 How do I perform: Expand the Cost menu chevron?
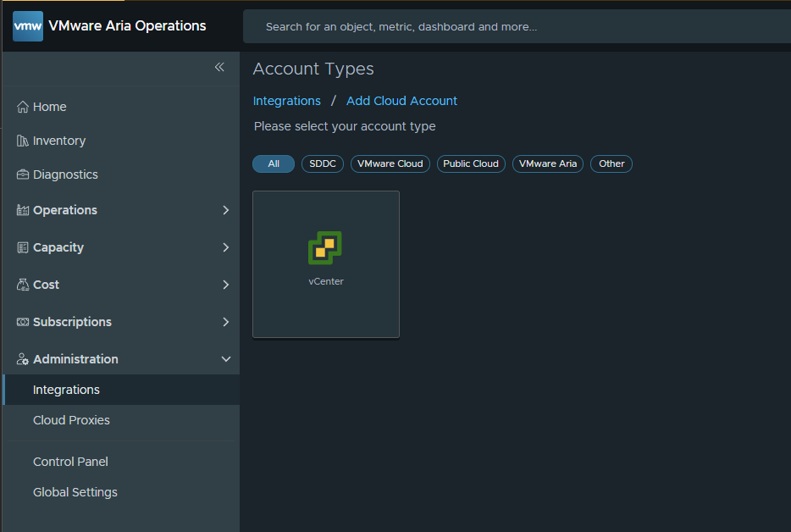pos(226,285)
